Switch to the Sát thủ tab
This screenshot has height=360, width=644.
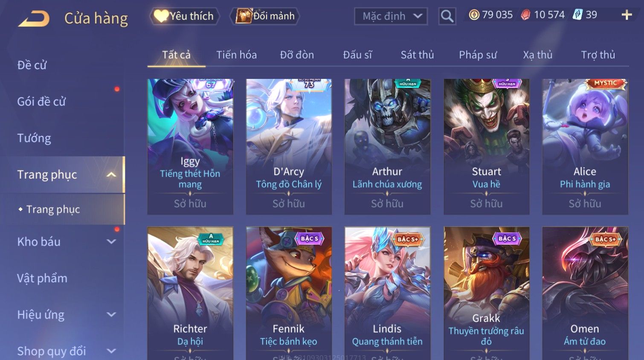[x=417, y=55]
